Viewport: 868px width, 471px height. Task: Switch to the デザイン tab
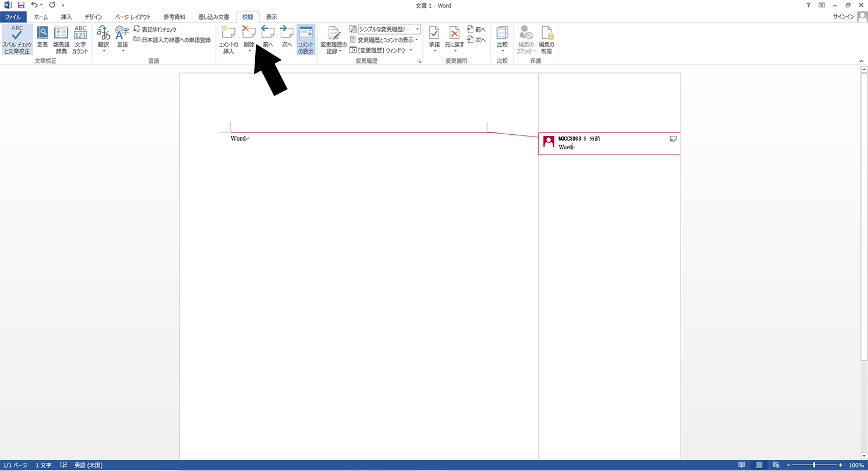click(x=93, y=17)
